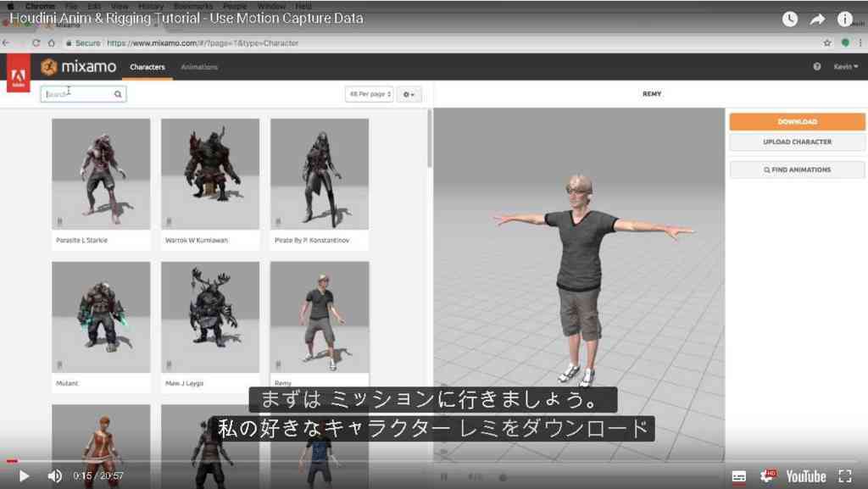Reload the page with the refresh icon
This screenshot has width=868, height=489.
36,42
